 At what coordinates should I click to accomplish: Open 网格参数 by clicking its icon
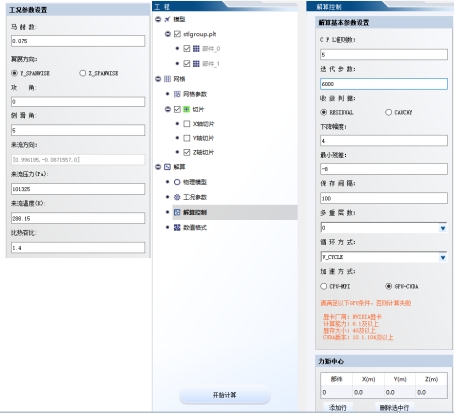pos(177,94)
